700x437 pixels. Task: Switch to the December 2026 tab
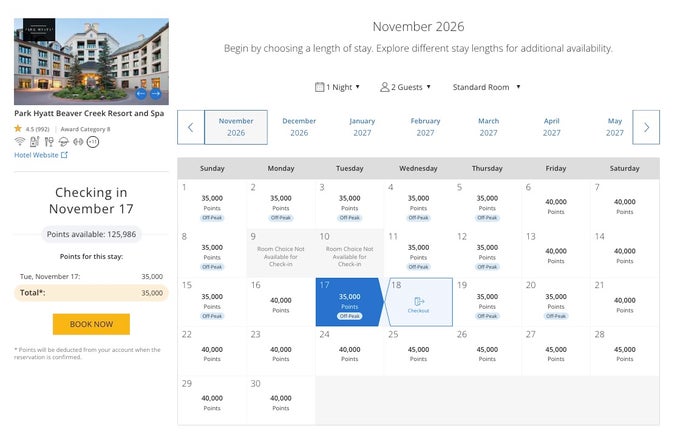(299, 127)
